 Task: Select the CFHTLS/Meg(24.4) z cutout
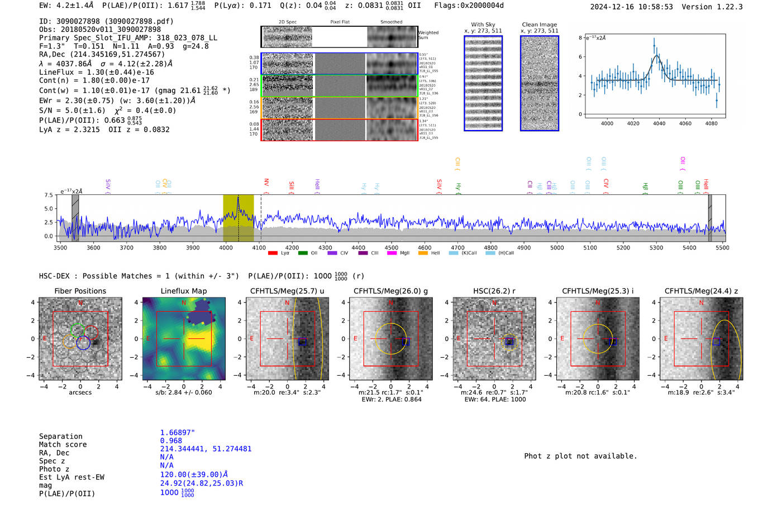point(702,339)
